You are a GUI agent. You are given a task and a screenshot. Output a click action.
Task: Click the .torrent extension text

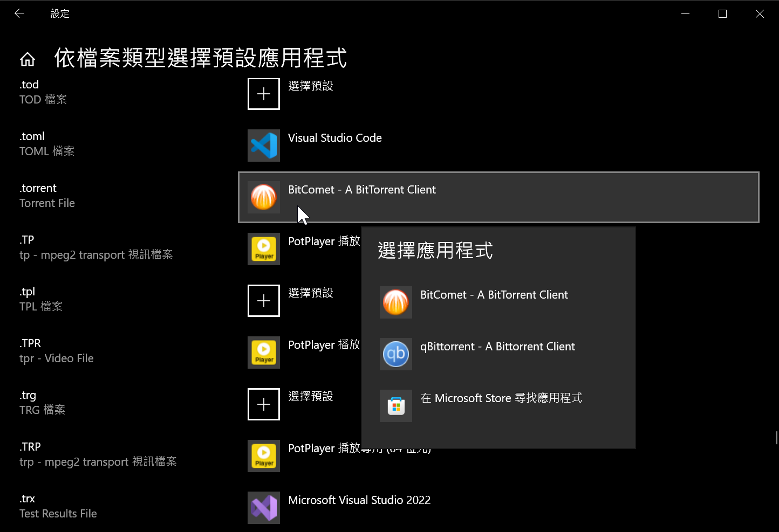(x=38, y=188)
